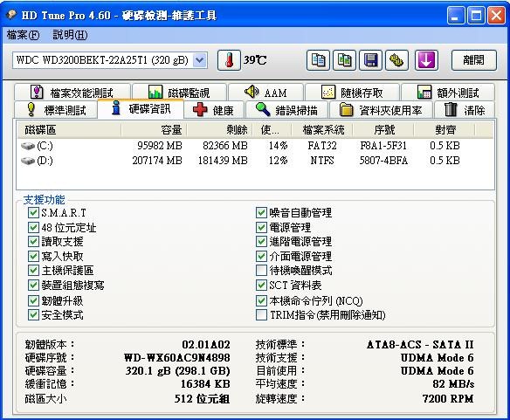This screenshot has width=510, height=420.
Task: Switch to the 清除 tab
Action: [x=465, y=110]
